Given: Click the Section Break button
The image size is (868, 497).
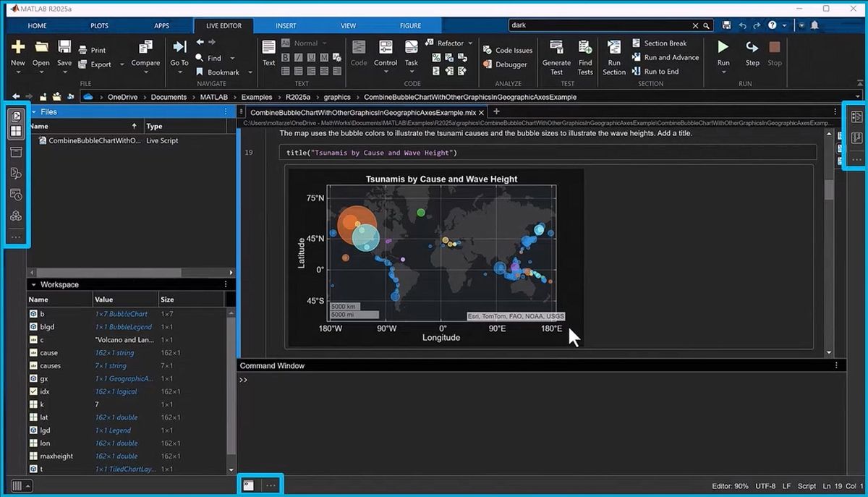Looking at the screenshot, I should click(x=659, y=43).
